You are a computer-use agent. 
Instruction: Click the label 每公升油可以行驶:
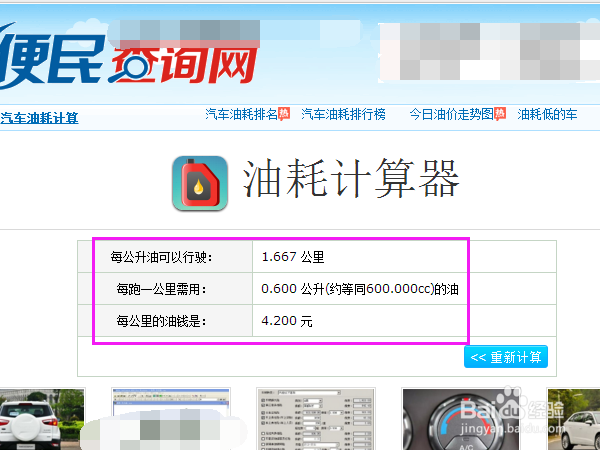[161, 257]
